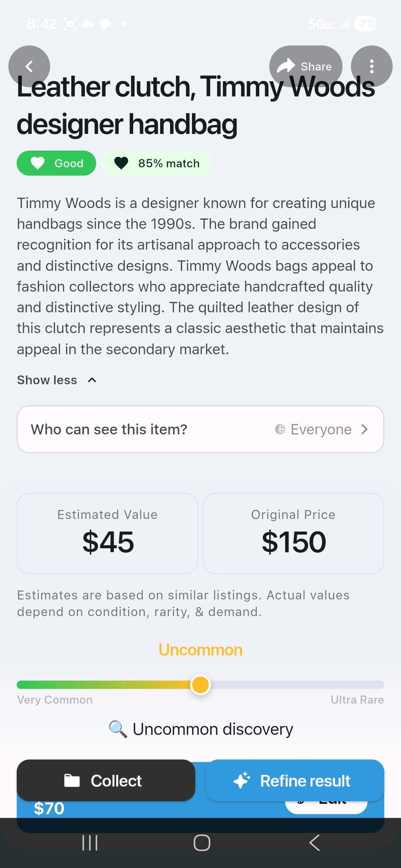Tap the folder icon on Collect

(72, 780)
